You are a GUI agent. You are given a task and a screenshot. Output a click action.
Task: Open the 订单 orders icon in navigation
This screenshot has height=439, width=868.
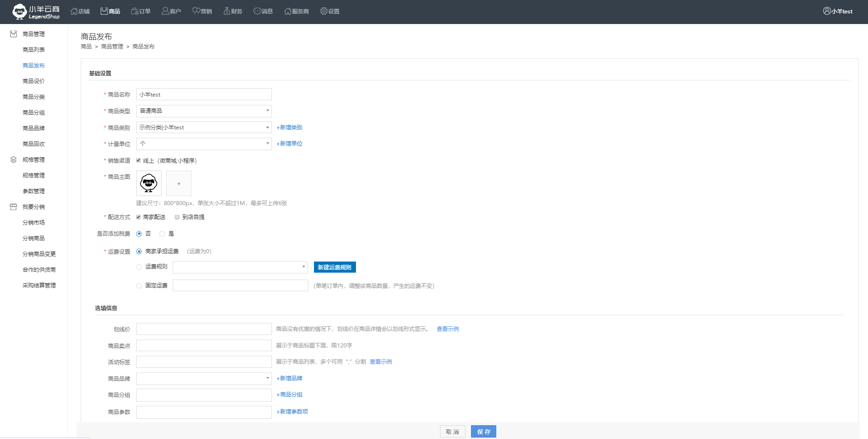[x=135, y=11]
